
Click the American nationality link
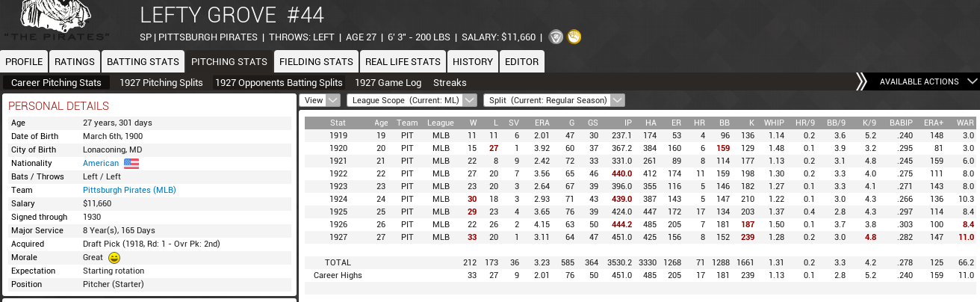coord(101,163)
